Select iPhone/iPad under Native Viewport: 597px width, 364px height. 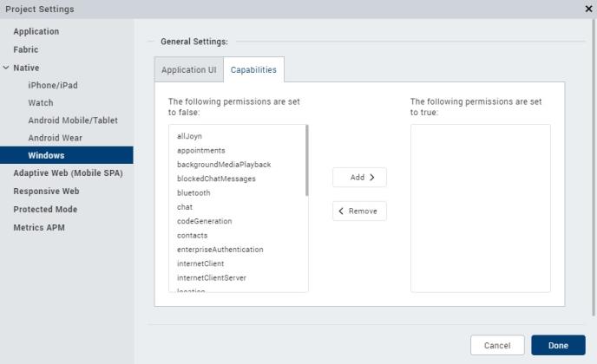53,85
